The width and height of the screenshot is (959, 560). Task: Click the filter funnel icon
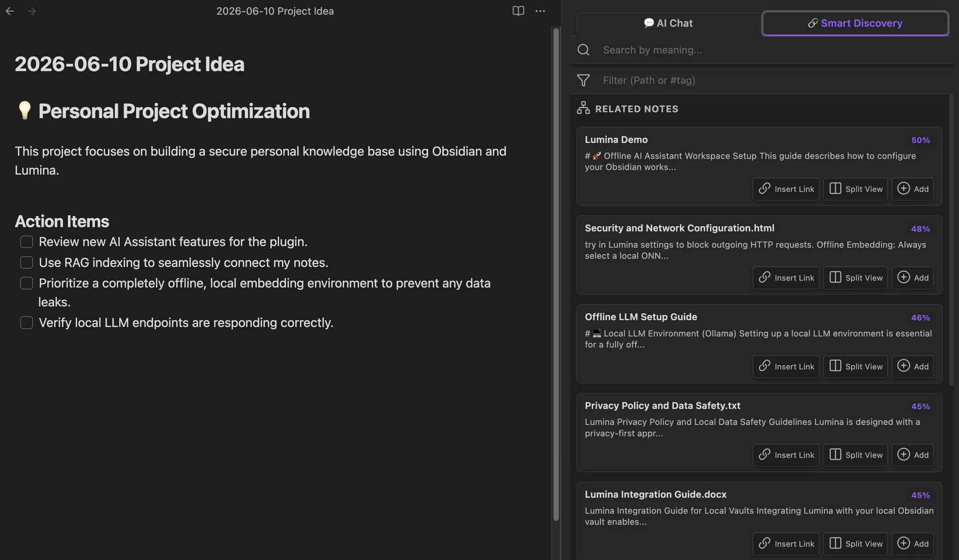tap(583, 80)
